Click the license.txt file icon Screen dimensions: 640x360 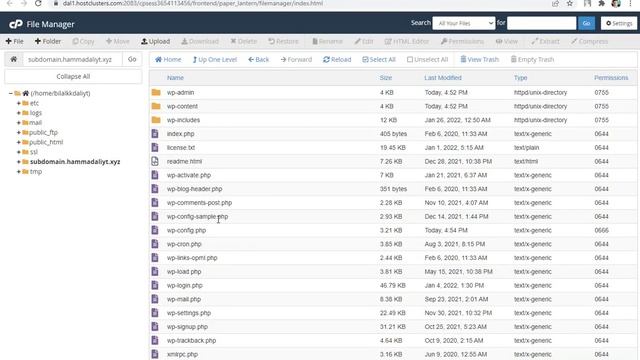pos(155,147)
